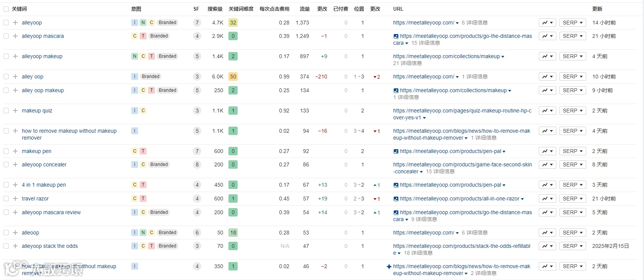Click intent badge I in makeup quiz row
Image resolution: width=644 pixels, height=280 pixels.
pyautogui.click(x=135, y=111)
